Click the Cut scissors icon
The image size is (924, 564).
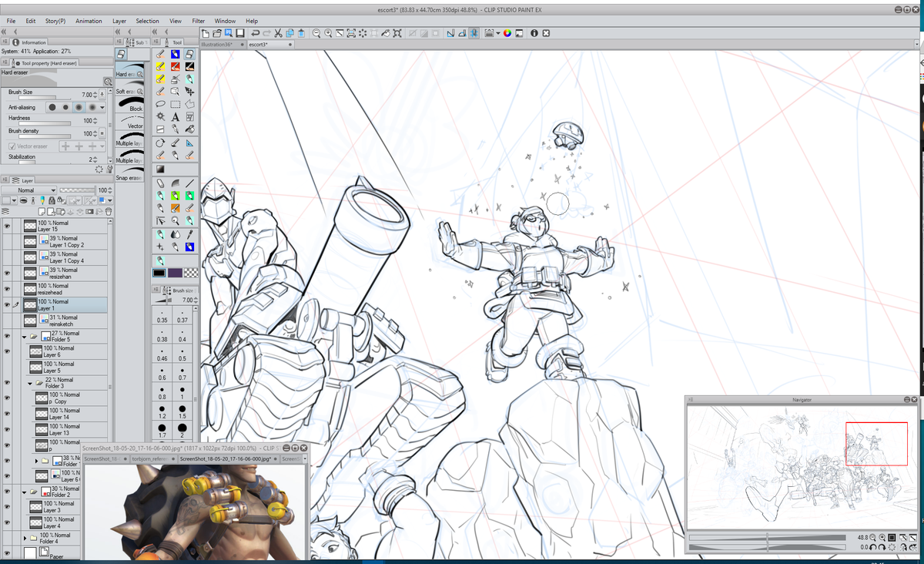pyautogui.click(x=279, y=33)
